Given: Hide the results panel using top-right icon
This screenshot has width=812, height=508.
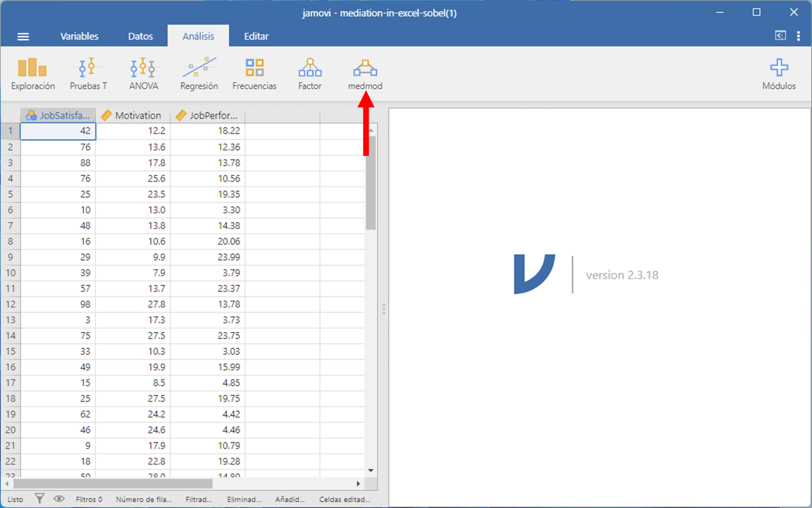Looking at the screenshot, I should click(780, 36).
